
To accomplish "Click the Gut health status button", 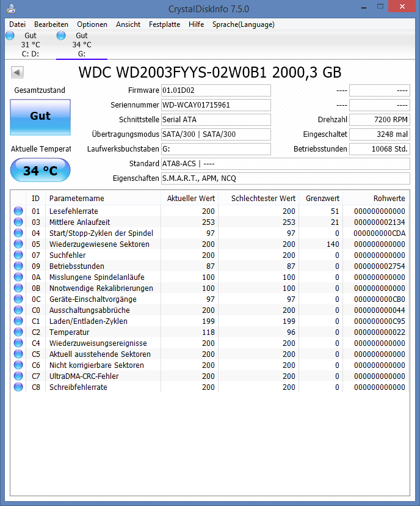I will coord(40,117).
